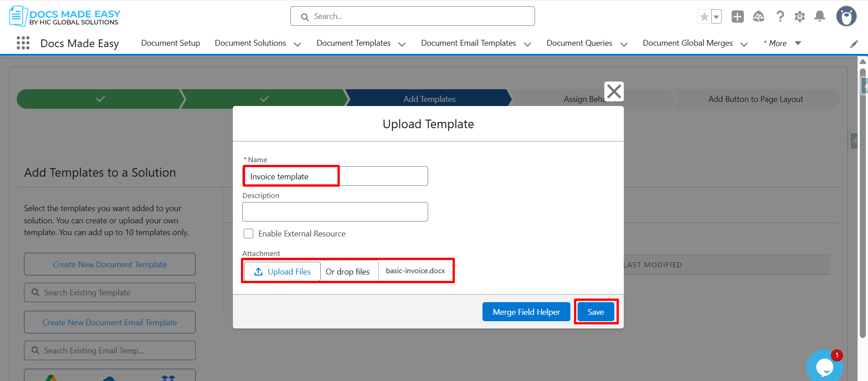The height and width of the screenshot is (381, 868).
Task: Click the Description input field
Action: tap(335, 212)
